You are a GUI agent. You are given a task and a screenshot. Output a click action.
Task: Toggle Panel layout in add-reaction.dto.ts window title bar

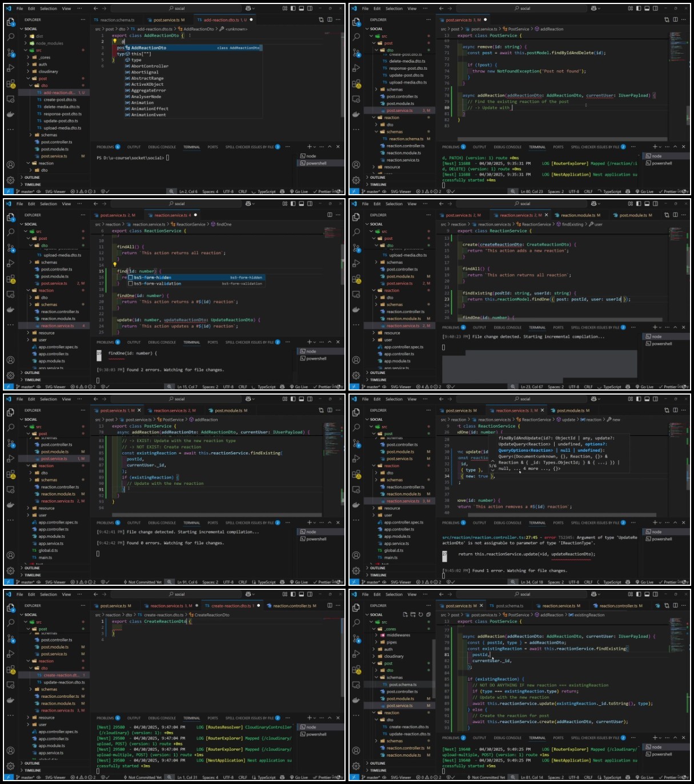click(x=301, y=9)
